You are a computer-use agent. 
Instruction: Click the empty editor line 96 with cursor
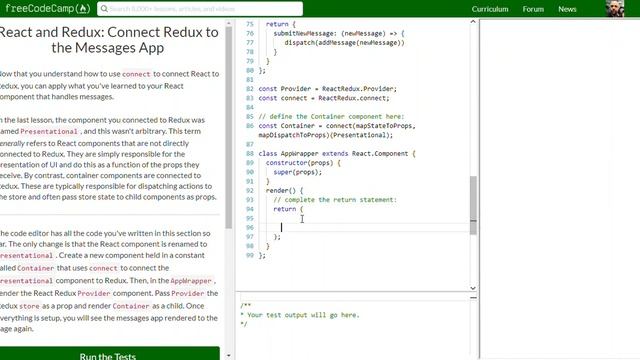[x=363, y=227]
